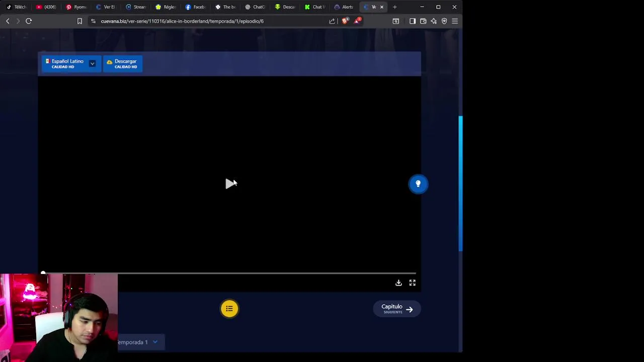This screenshot has height=362, width=644.
Task: Switch to the Facebook tab
Action: [x=196, y=7]
